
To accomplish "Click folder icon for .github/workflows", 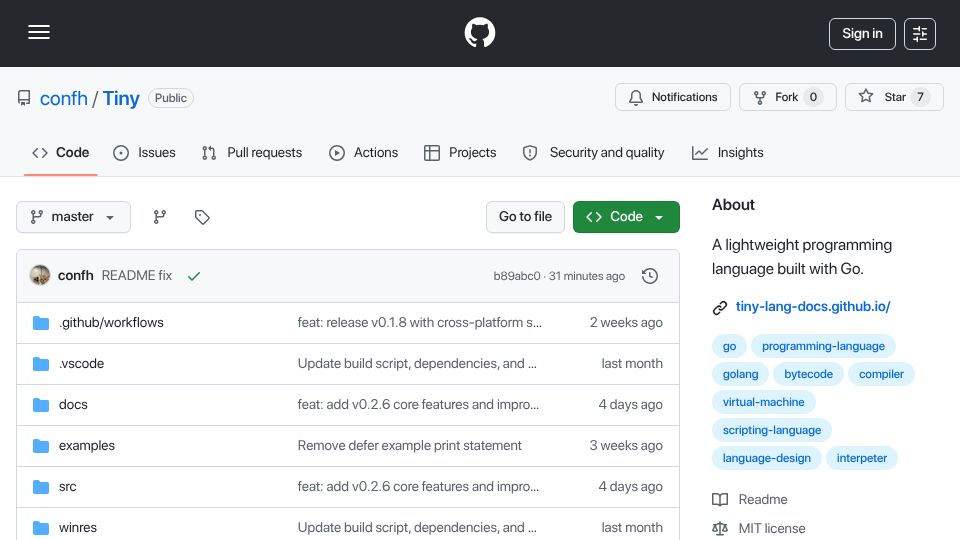I will click(x=41, y=323).
